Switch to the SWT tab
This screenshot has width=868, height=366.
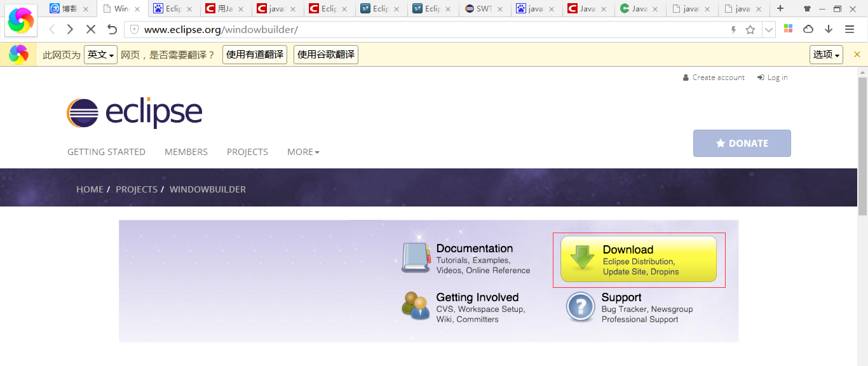point(484,9)
